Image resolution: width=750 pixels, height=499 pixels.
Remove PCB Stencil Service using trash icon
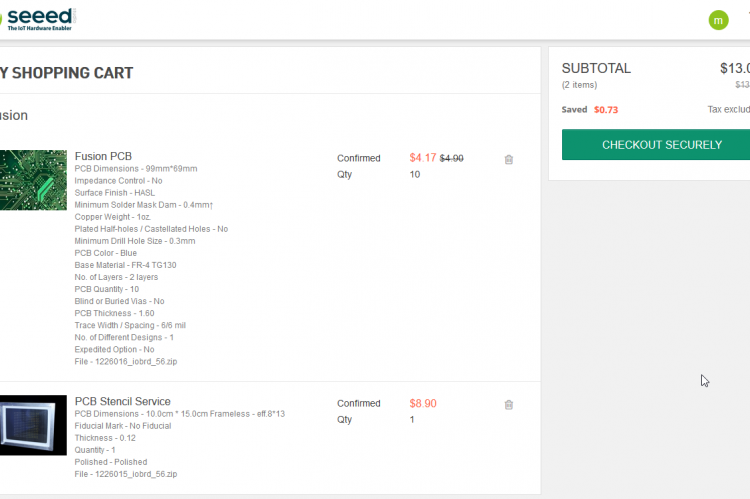[508, 405]
